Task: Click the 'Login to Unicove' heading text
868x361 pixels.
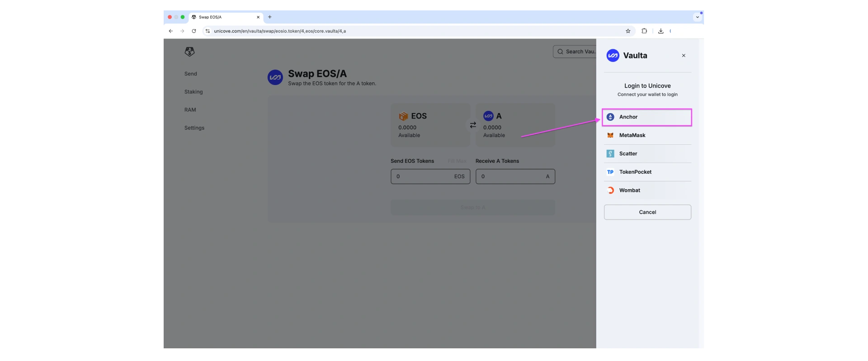Action: pyautogui.click(x=647, y=86)
